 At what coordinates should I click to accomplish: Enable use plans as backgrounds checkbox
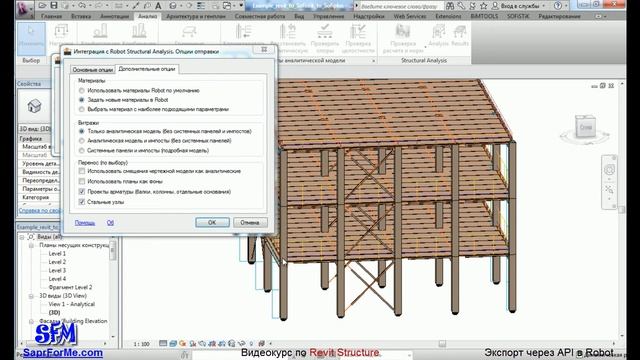click(x=82, y=181)
